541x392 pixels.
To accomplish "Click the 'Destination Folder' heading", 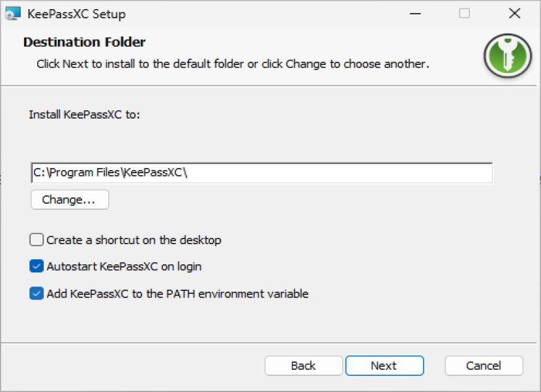I will point(85,42).
